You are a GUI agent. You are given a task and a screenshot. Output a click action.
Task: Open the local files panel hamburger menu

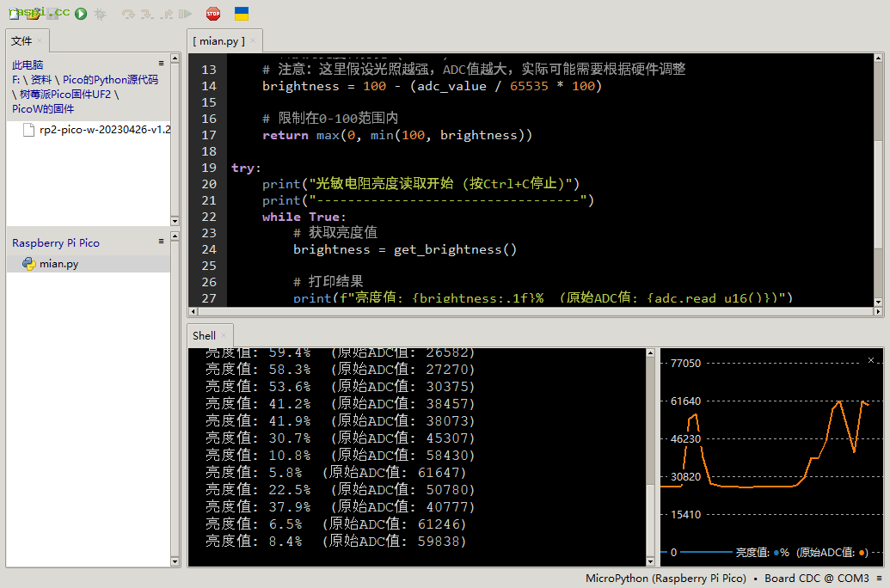[161, 64]
